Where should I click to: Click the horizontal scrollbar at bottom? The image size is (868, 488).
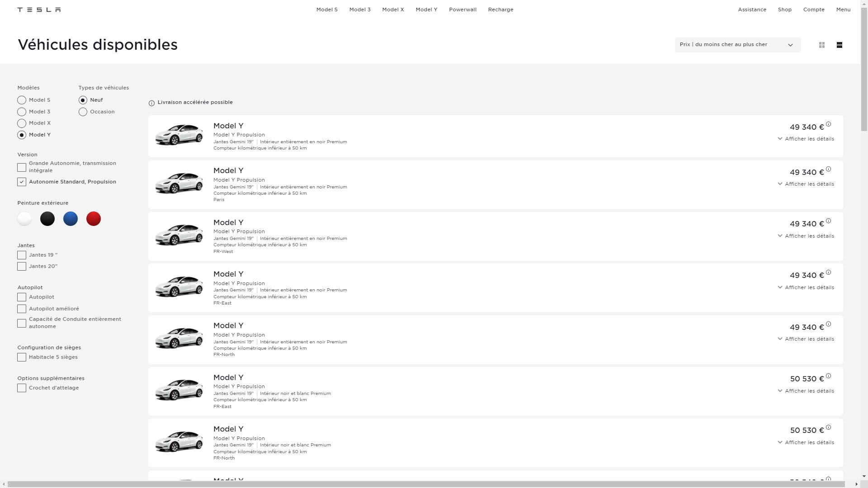(426, 484)
